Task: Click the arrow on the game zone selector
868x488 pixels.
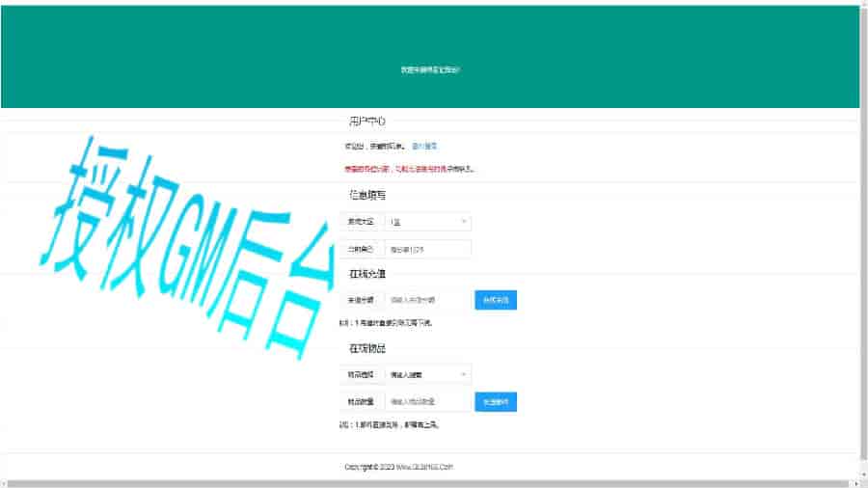Action: pos(464,222)
